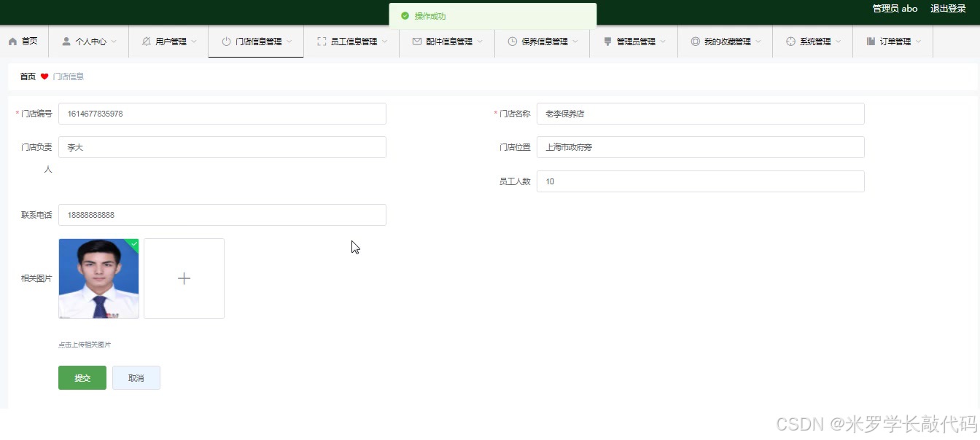Toggle the green check badge on uploaded photo
This screenshot has width=980, height=440.
133,243
